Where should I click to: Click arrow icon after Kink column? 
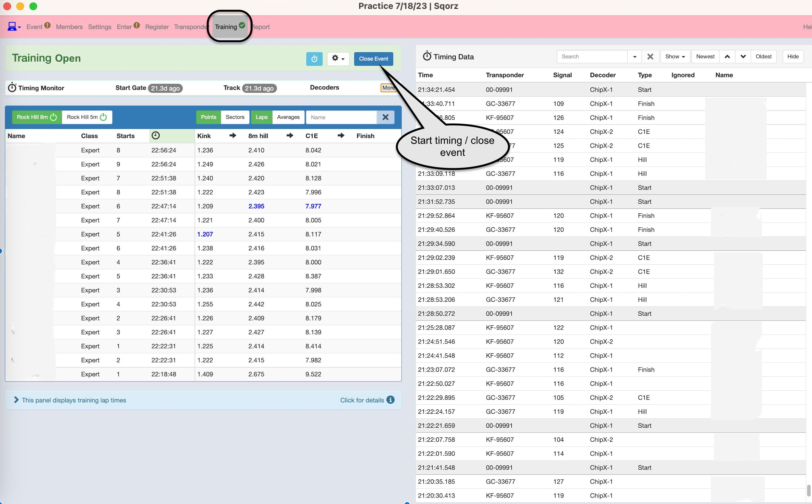pos(233,135)
